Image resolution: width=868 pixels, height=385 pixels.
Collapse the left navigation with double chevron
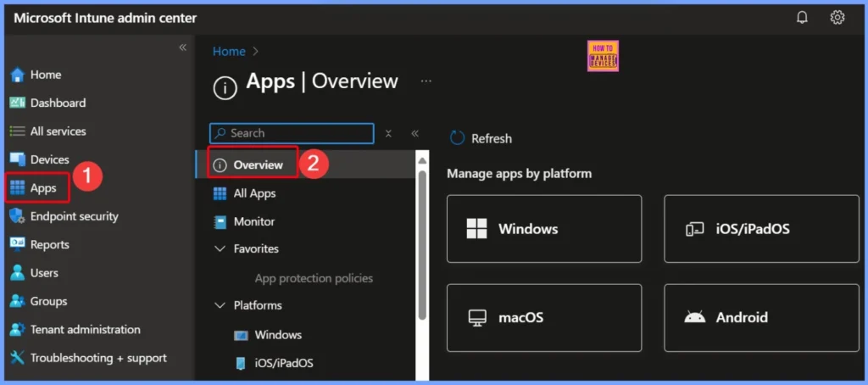pyautogui.click(x=183, y=47)
